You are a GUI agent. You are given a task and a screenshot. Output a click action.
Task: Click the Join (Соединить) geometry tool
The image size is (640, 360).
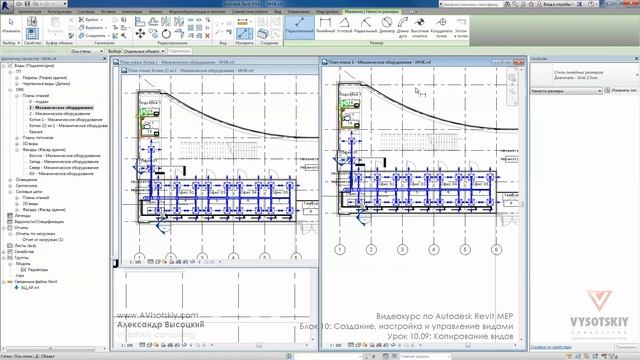coord(93,36)
